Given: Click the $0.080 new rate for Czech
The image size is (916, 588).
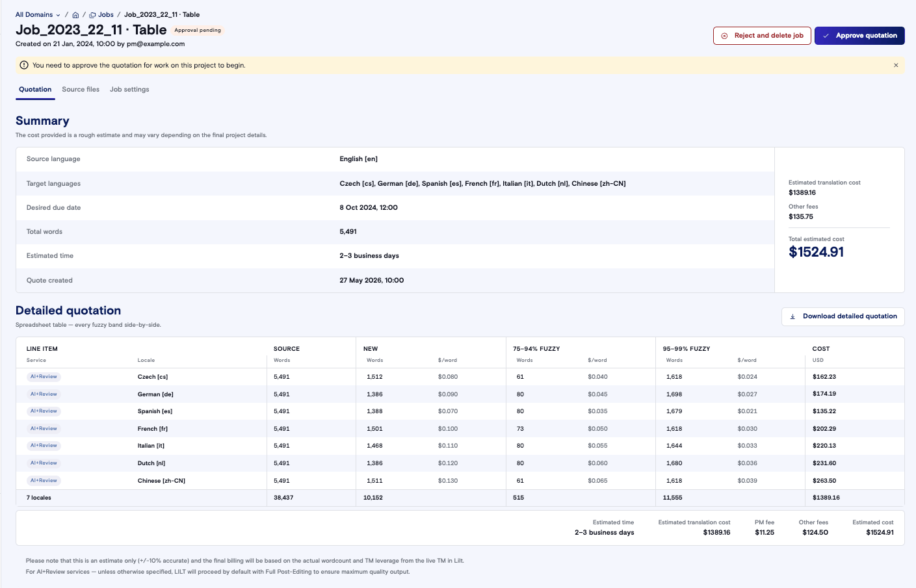Looking at the screenshot, I should point(448,377).
